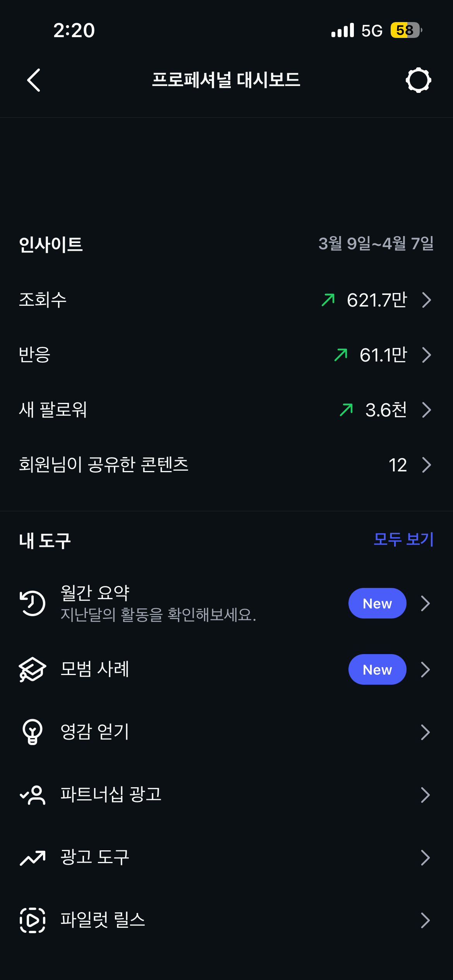Screen dimensions: 453x980
Task: Tap the 파일럿 릴스 play icon
Action: [33, 920]
